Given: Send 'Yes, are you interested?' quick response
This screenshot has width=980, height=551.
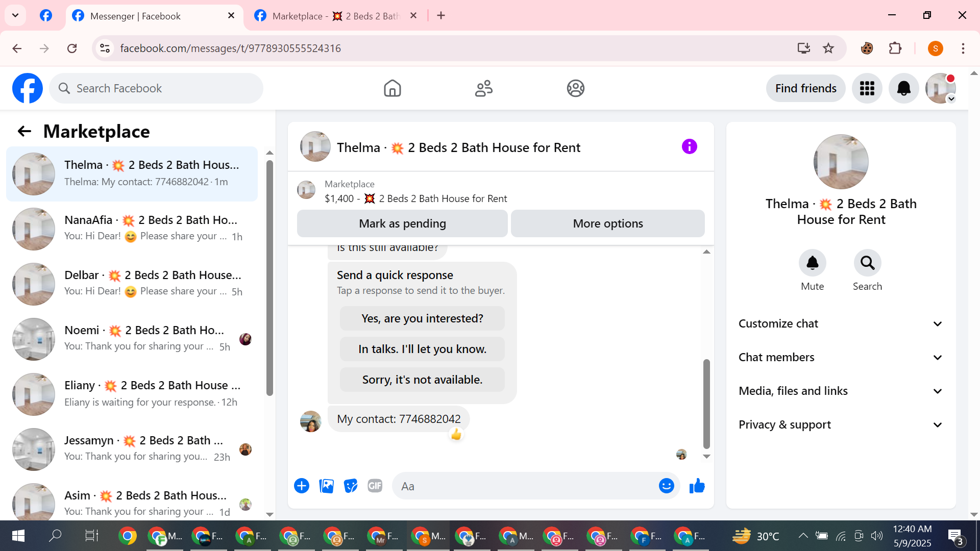Looking at the screenshot, I should [422, 318].
